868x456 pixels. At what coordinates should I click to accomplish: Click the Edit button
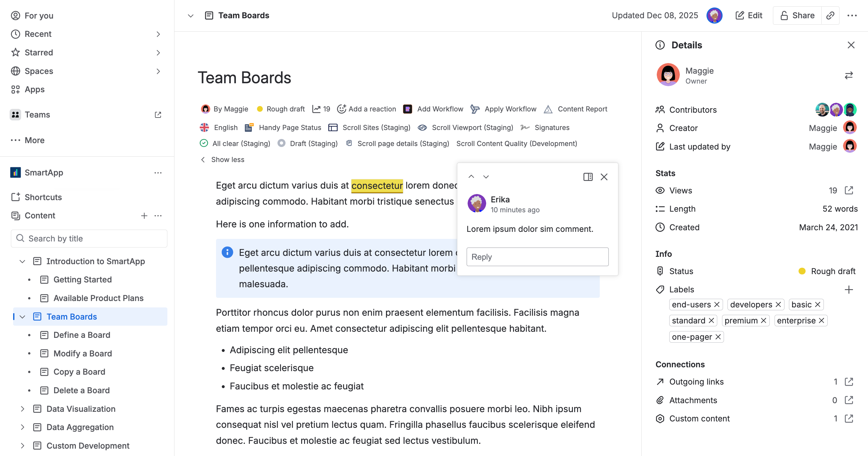[749, 15]
